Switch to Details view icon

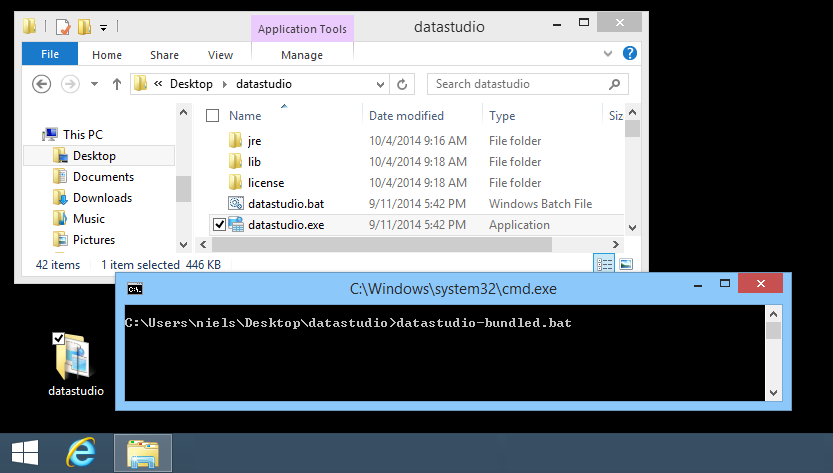point(604,264)
